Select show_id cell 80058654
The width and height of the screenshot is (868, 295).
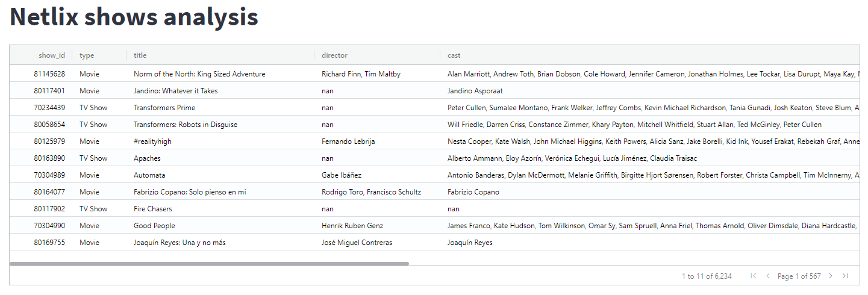(x=49, y=125)
